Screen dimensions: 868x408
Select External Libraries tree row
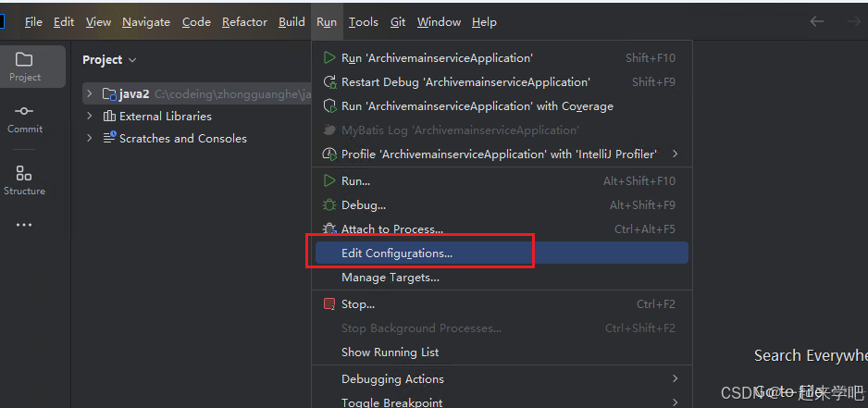(x=197, y=117)
